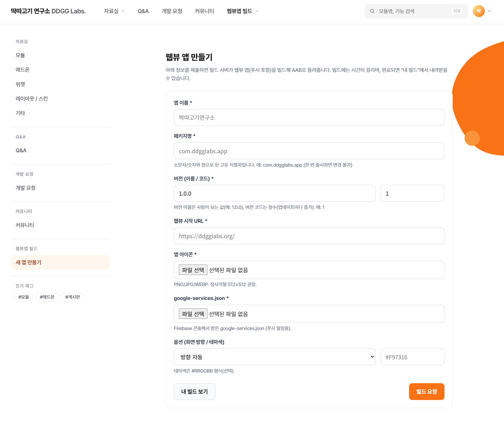The width and height of the screenshot is (504, 425).
Task: Click the version name field 1.0.0
Action: point(275,193)
